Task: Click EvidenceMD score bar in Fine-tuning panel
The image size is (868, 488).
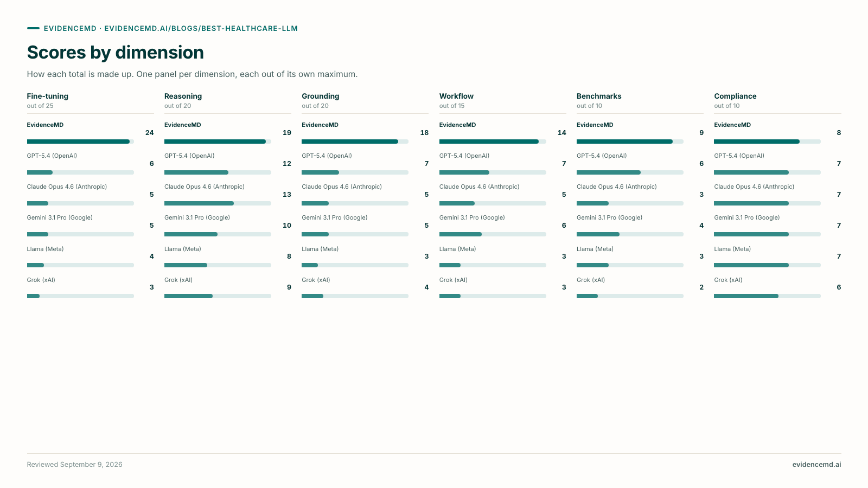Action: coord(80,142)
